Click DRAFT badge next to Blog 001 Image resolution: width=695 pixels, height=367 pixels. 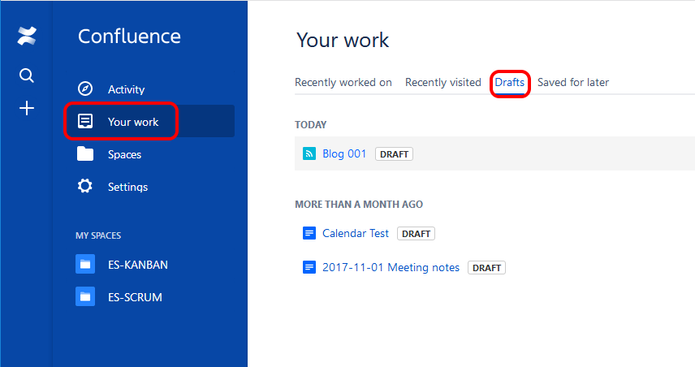pos(394,154)
